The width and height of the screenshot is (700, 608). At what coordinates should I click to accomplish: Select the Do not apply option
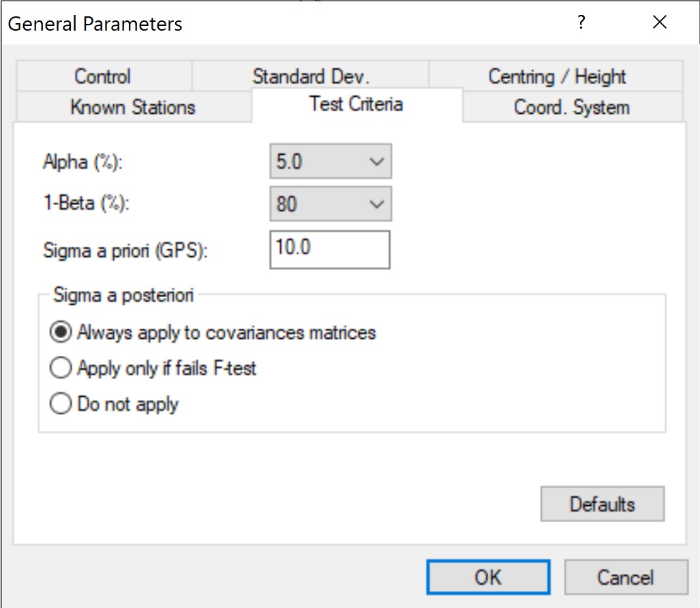[61, 404]
